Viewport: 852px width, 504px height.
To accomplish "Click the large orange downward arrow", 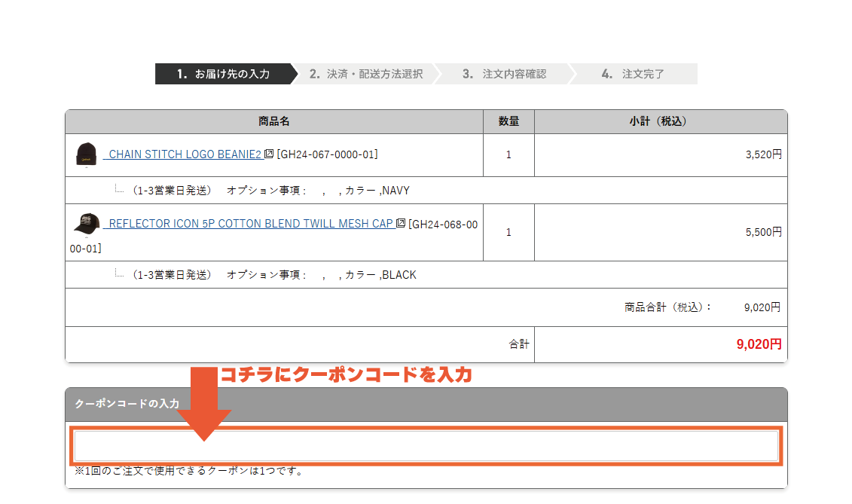I will tap(200, 403).
